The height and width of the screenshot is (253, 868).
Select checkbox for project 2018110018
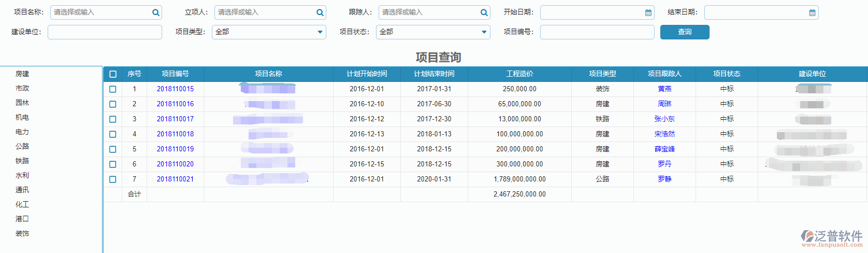pyautogui.click(x=113, y=134)
